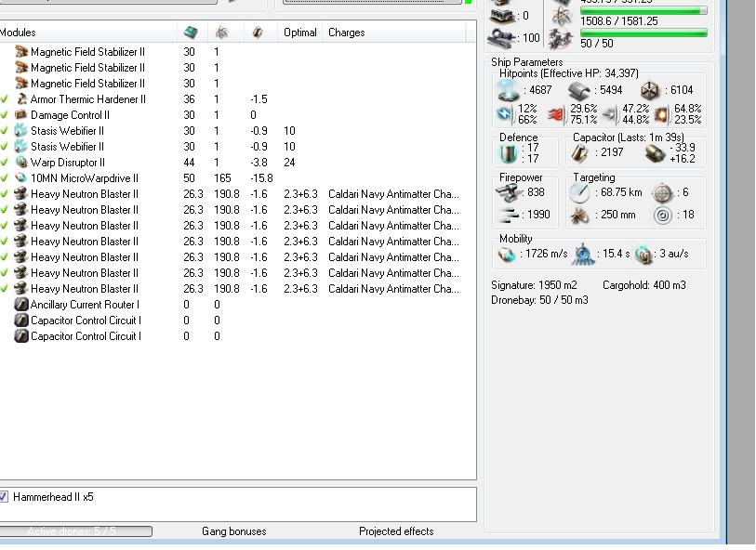756x550 pixels.
Task: Click the Defence tank icon
Action: [x=508, y=153]
